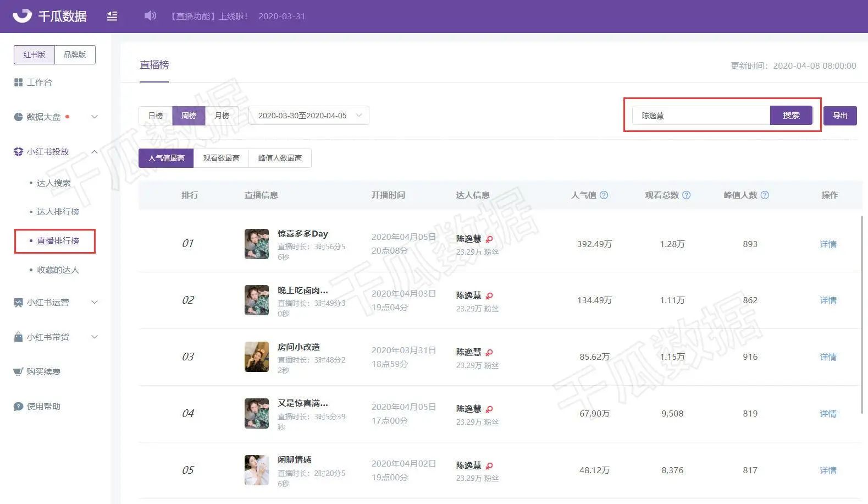This screenshot has height=504, width=868.
Task: Click the 搜索 search button
Action: (x=791, y=116)
